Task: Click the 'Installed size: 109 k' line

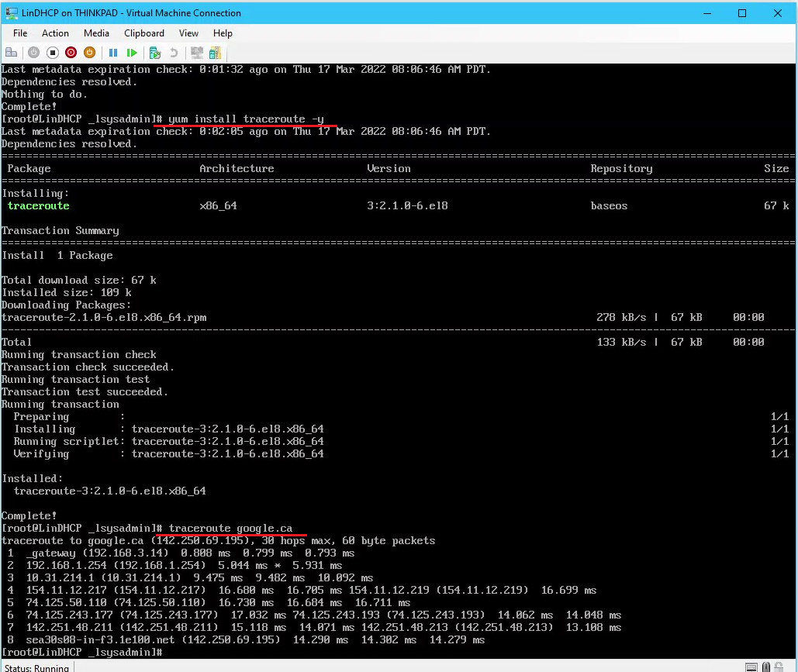Action: click(x=67, y=292)
